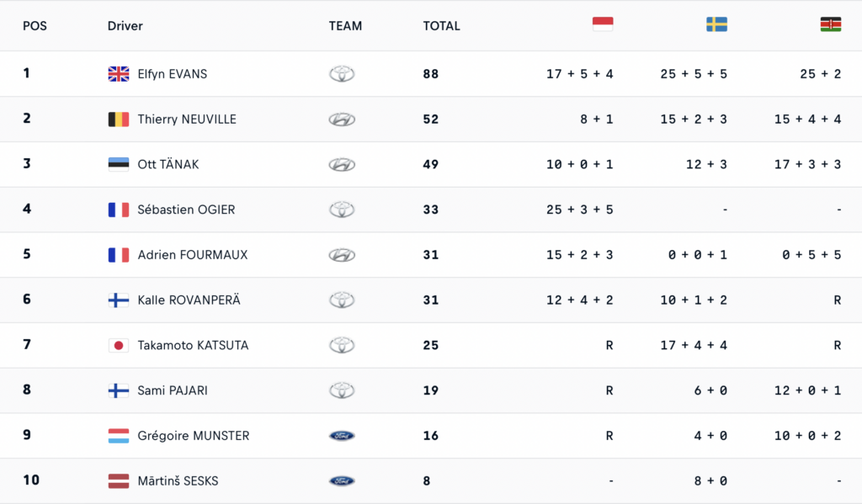Click Hyundai logo in Thierry Neuville row

(x=342, y=119)
